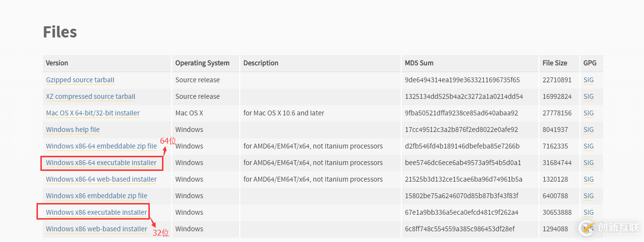Click the Version column header
This screenshot has width=644, height=242.
pyautogui.click(x=57, y=63)
